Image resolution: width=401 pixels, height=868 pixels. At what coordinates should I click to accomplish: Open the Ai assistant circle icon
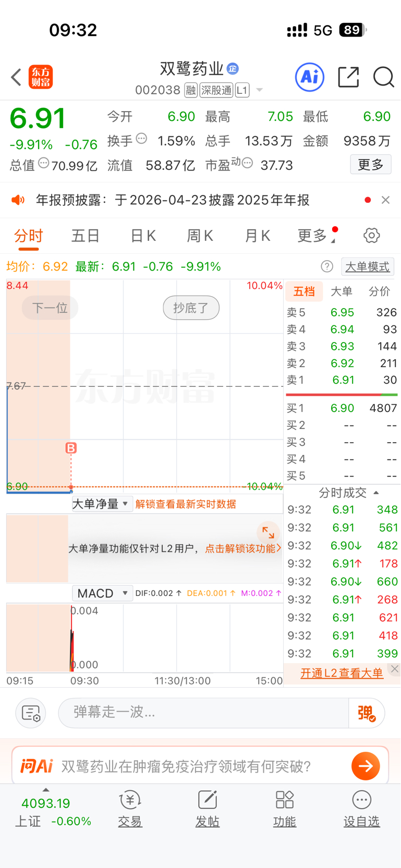(x=310, y=77)
